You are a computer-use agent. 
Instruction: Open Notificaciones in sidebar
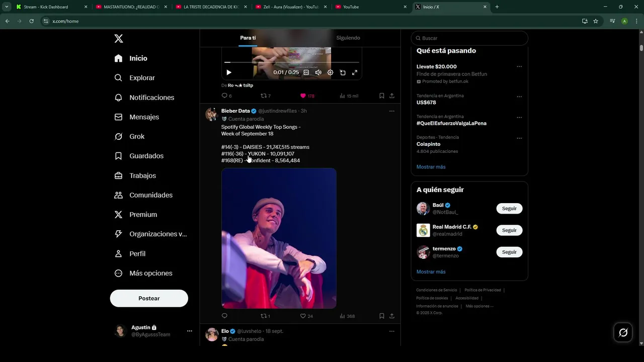tap(144, 98)
